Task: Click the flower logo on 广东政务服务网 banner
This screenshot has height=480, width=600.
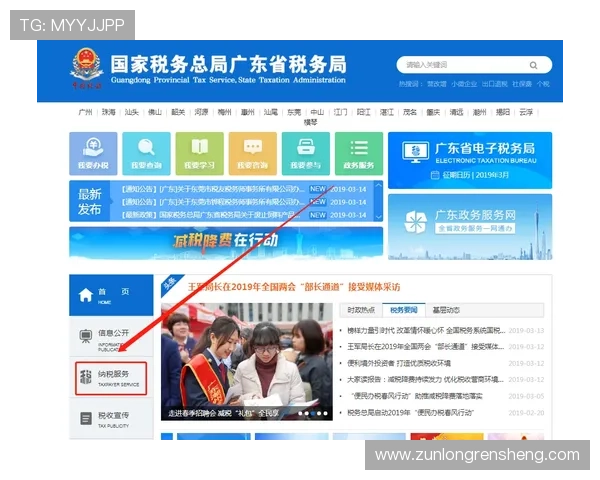Action: [x=416, y=222]
